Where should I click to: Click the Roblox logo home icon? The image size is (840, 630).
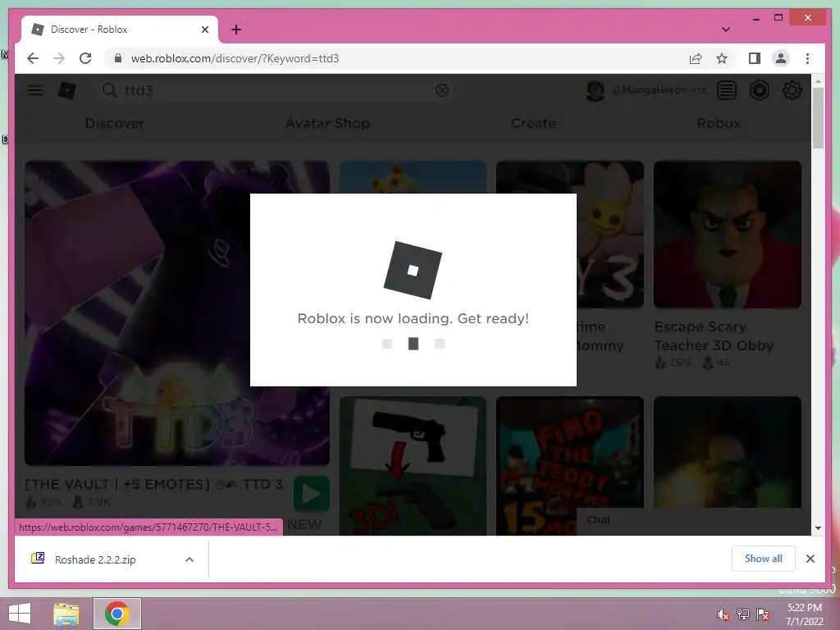67,90
